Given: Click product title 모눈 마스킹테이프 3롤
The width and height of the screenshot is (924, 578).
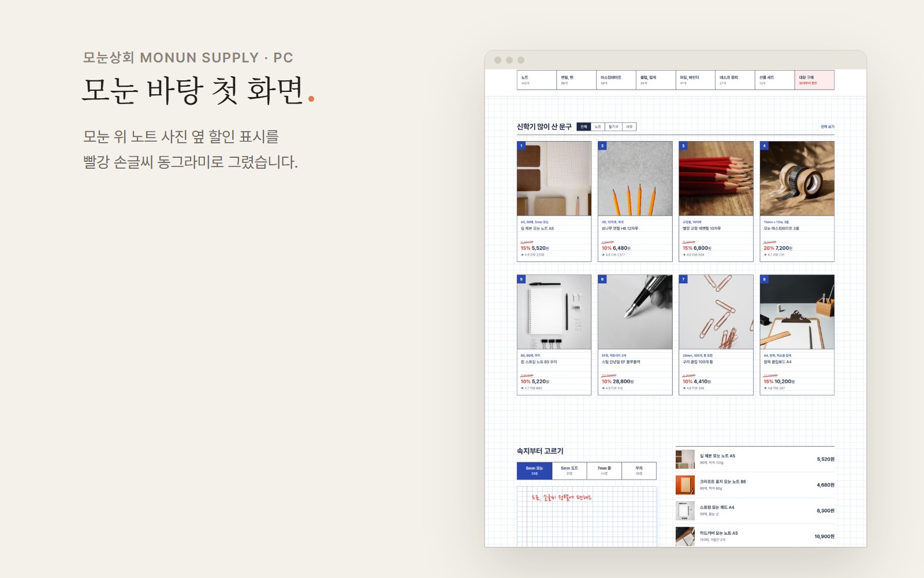Looking at the screenshot, I should (781, 228).
